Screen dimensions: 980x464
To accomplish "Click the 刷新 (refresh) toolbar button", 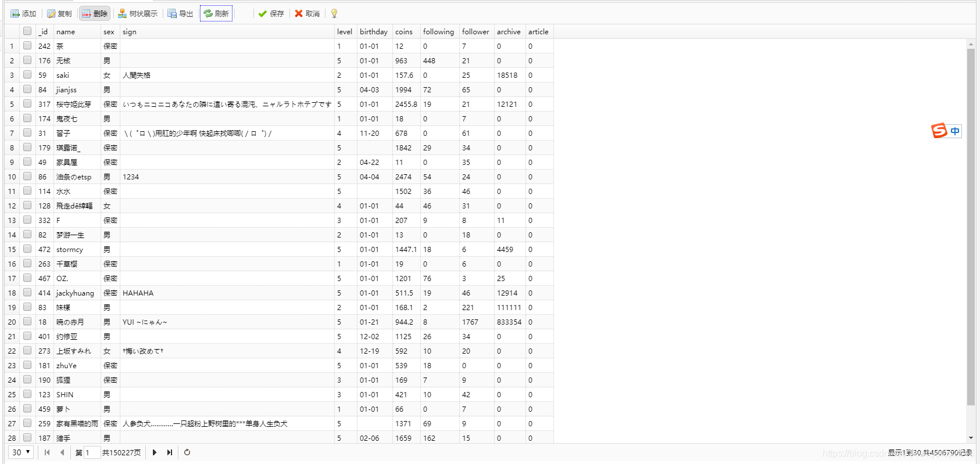I will (216, 13).
